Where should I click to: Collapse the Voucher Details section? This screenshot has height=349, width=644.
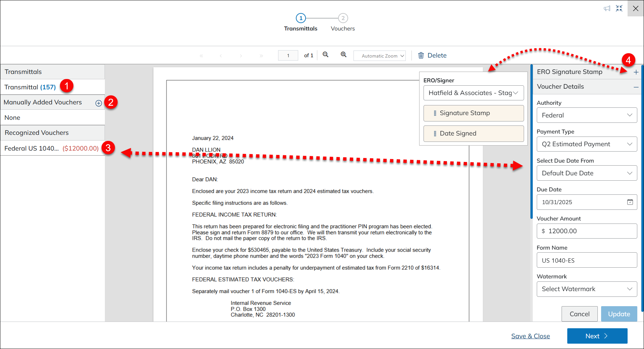pyautogui.click(x=636, y=87)
